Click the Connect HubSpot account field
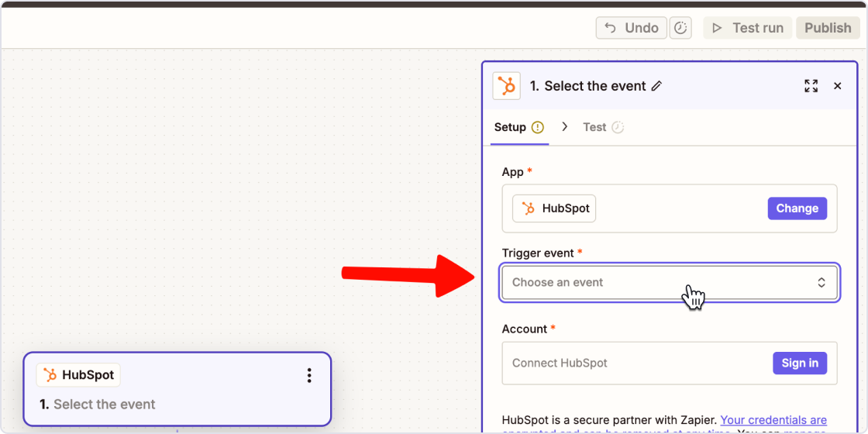 [x=670, y=363]
